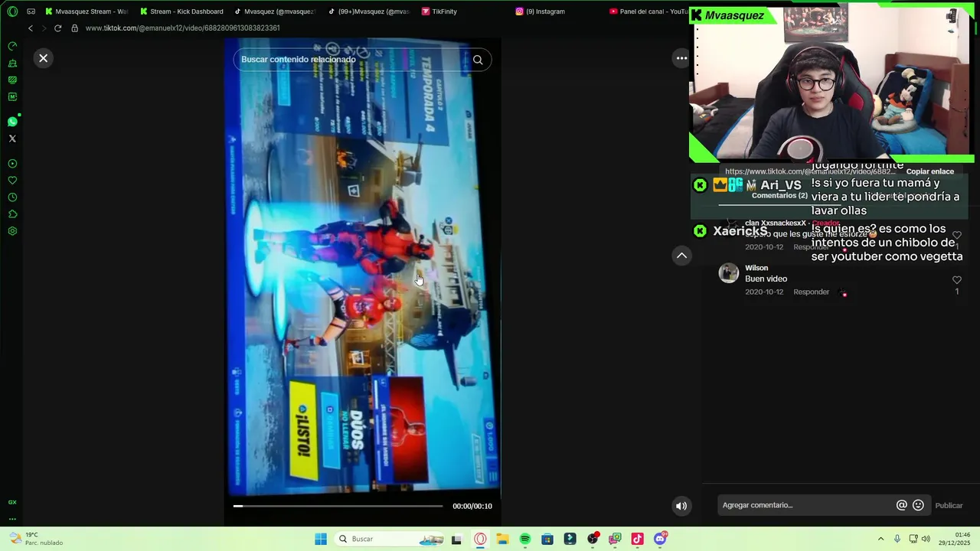
Task: Open the Windows Start menu
Action: [321, 539]
